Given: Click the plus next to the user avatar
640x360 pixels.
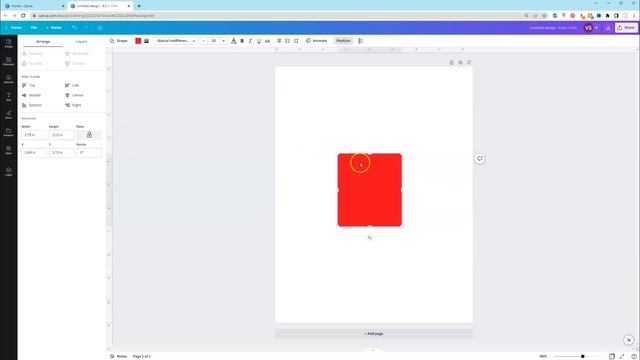Looking at the screenshot, I should [x=596, y=28].
